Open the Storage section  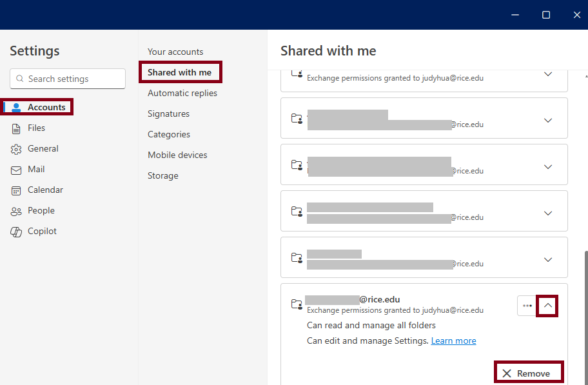[163, 175]
